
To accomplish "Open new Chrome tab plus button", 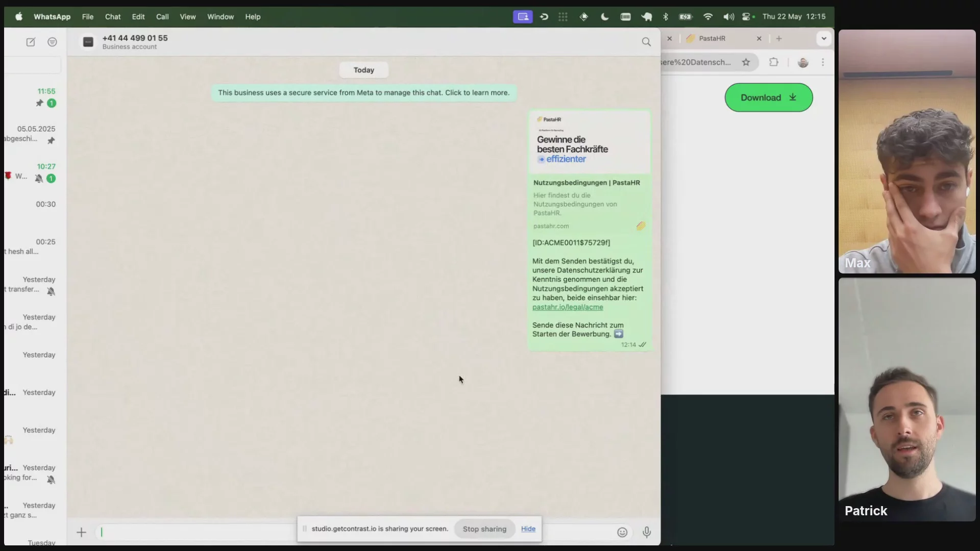I will 779,38.
